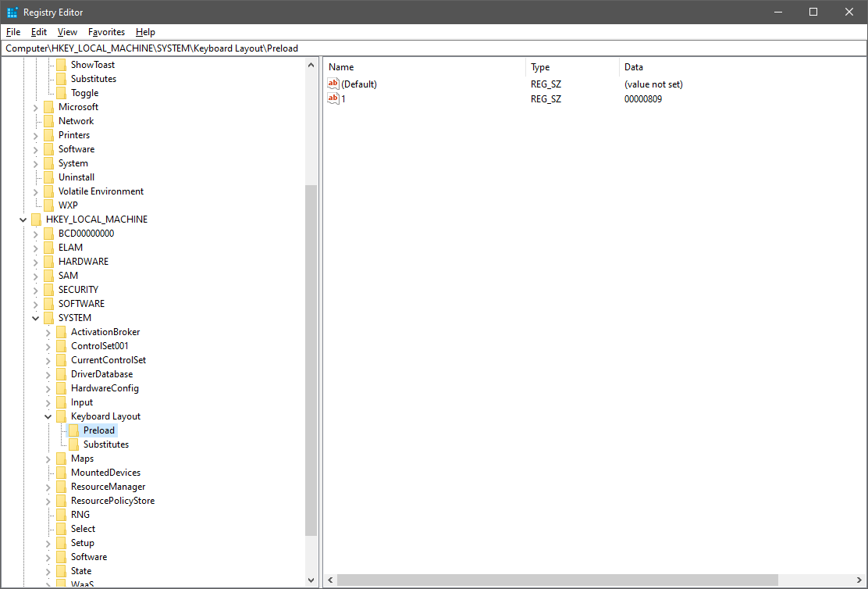Viewport: 868px width, 589px height.
Task: Select the string icon of value 1
Action: coord(333,99)
